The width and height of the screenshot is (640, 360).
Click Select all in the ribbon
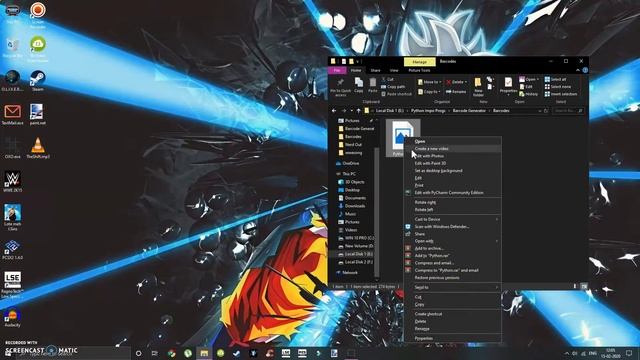point(555,79)
